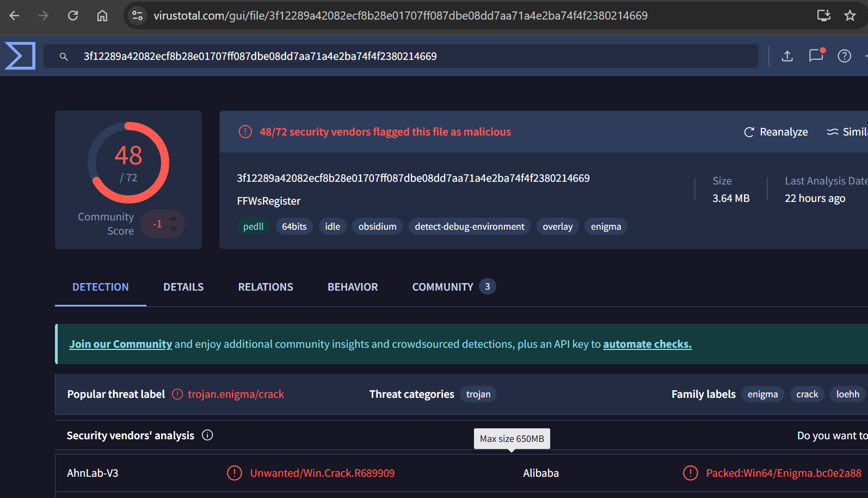Click the browser address bar URL
The width and height of the screenshot is (868, 498).
(x=401, y=16)
